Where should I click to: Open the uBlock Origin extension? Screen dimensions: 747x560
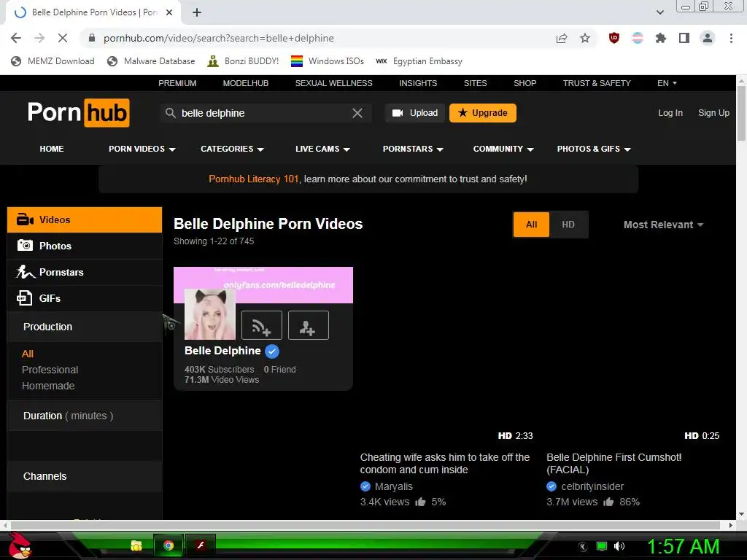[x=614, y=38]
